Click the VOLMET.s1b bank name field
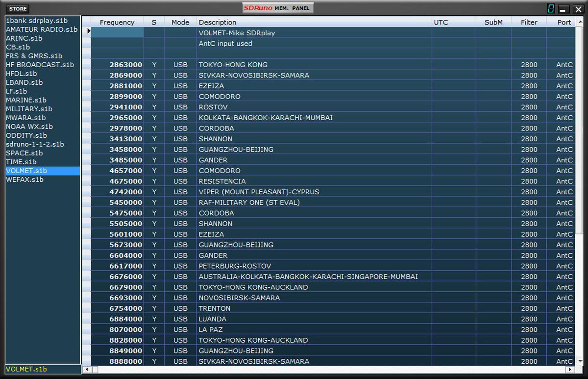588x379 pixels. pos(42,369)
